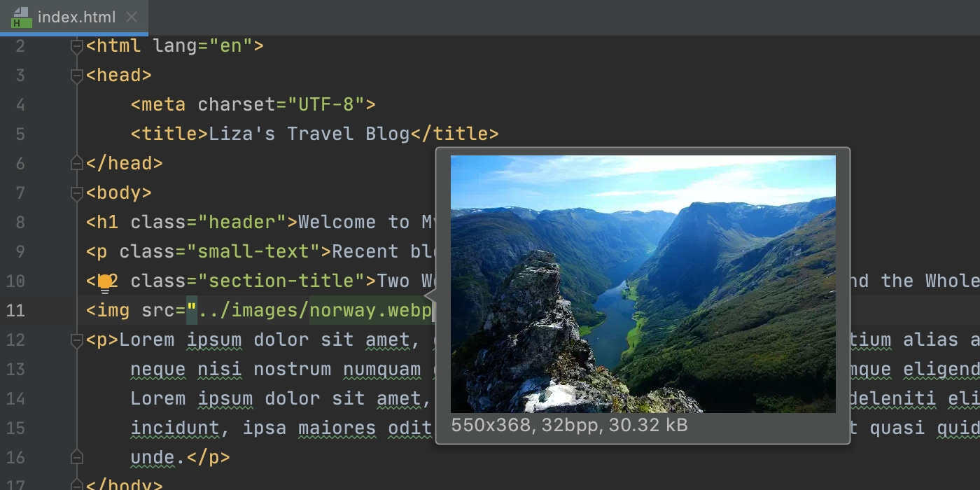Collapse the <html> block fold marker
The width and height of the screenshot is (980, 490).
click(x=77, y=46)
